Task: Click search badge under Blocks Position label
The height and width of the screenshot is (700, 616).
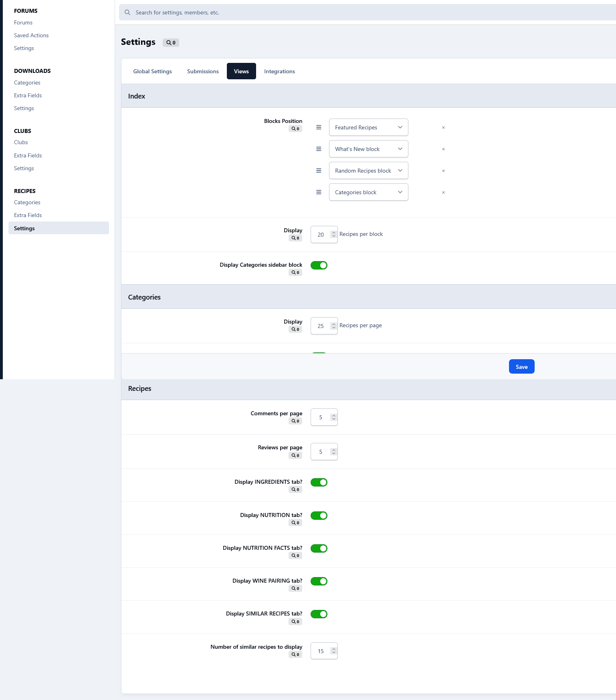Action: tap(295, 129)
